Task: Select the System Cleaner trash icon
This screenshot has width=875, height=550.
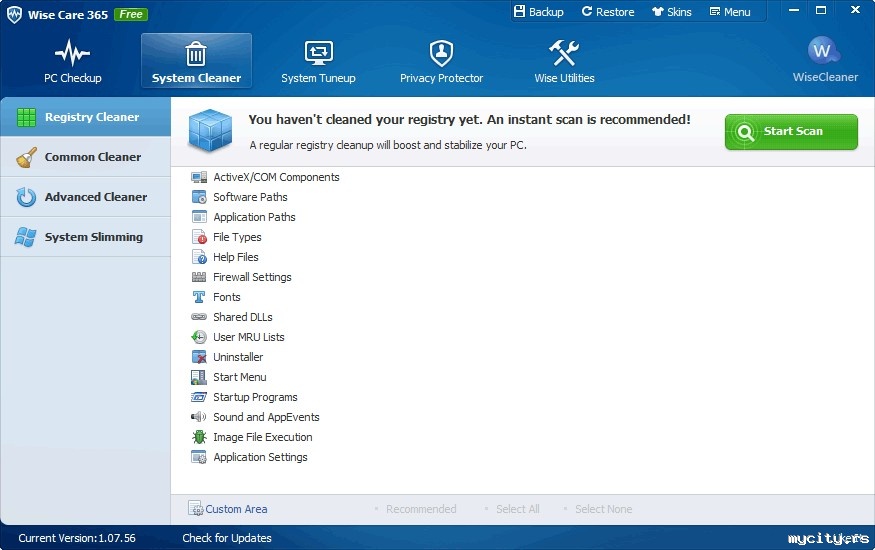Action: coord(196,54)
